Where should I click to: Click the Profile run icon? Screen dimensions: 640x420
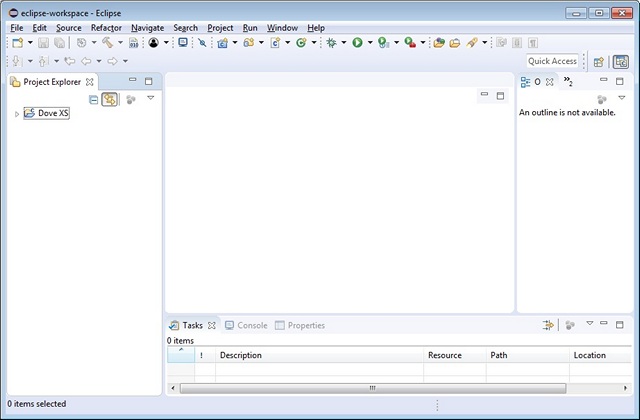click(383, 42)
